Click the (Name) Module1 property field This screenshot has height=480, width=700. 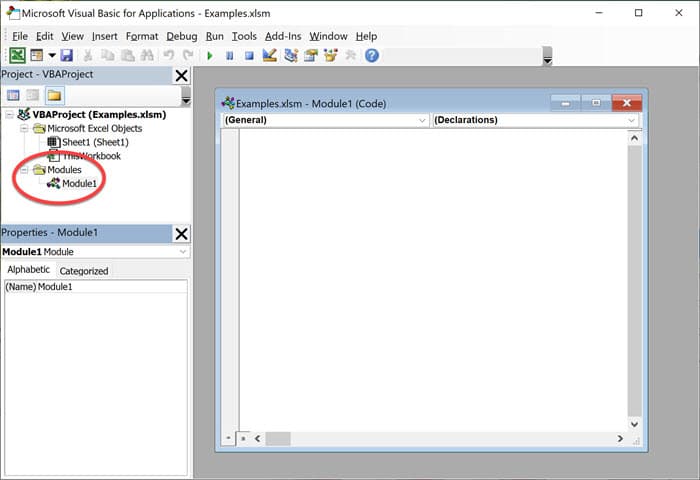pos(96,287)
